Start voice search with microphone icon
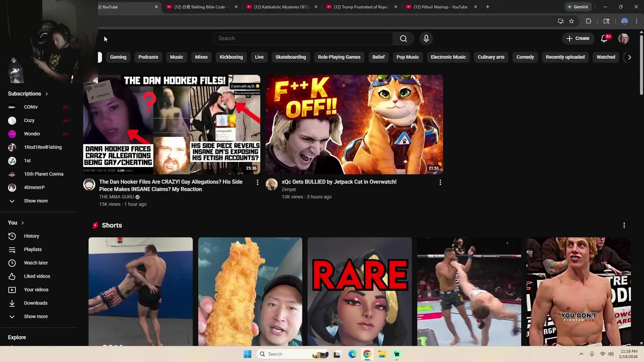644x362 pixels. [426, 38]
